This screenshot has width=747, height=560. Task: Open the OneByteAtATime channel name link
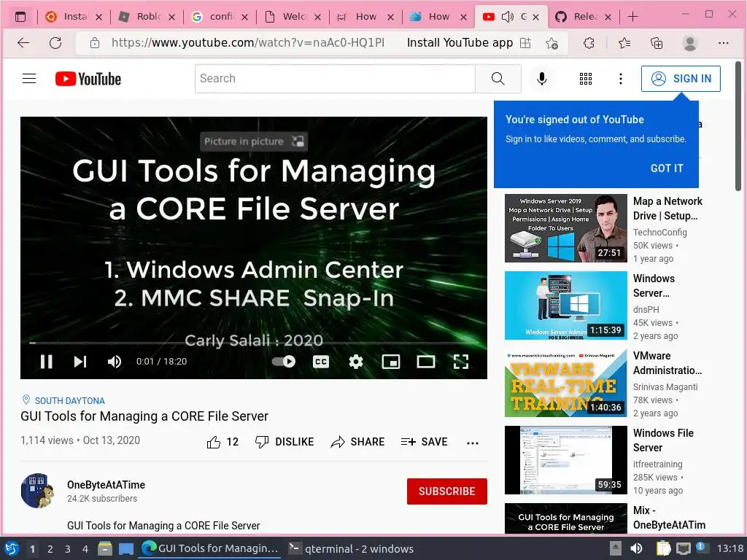coord(107,485)
